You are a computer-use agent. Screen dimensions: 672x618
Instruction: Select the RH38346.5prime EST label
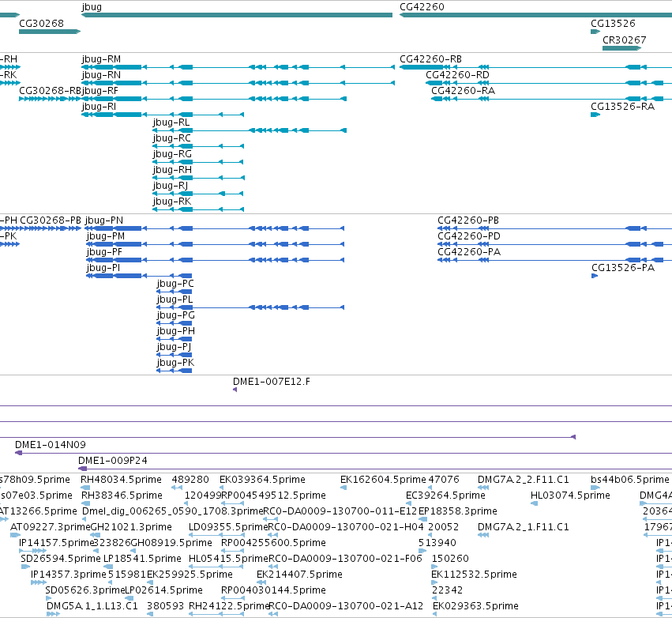coord(122,496)
